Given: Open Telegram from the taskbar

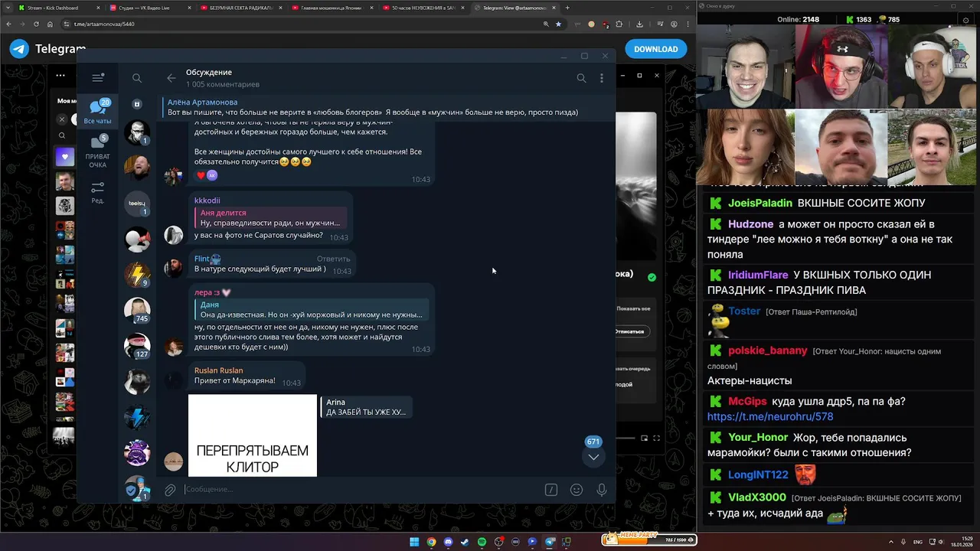Looking at the screenshot, I should 549,542.
